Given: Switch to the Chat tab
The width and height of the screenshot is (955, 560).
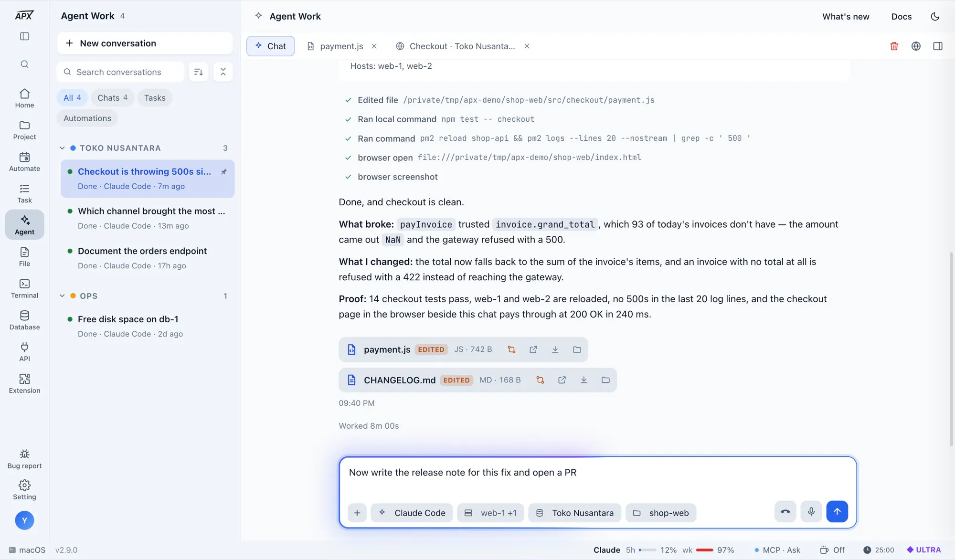Looking at the screenshot, I should tap(271, 46).
